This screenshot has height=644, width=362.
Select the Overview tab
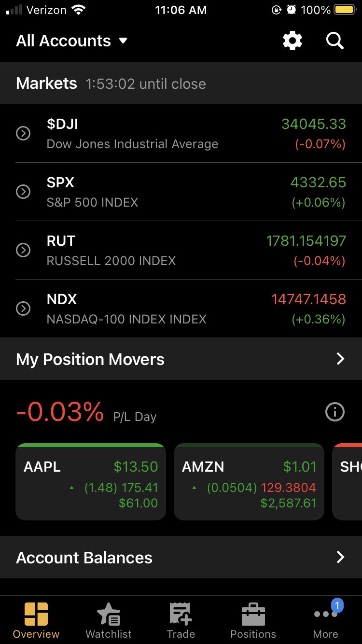pyautogui.click(x=36, y=620)
